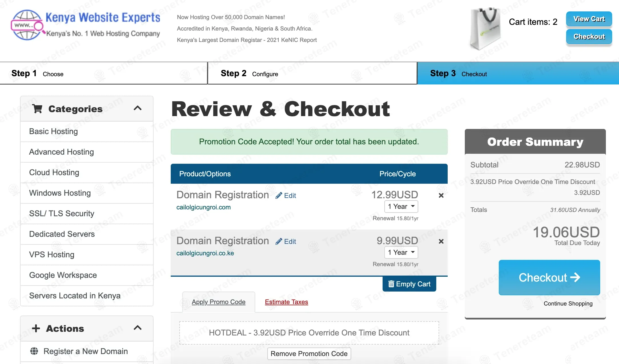
Task: Open Google Workspace category
Action: (87, 275)
